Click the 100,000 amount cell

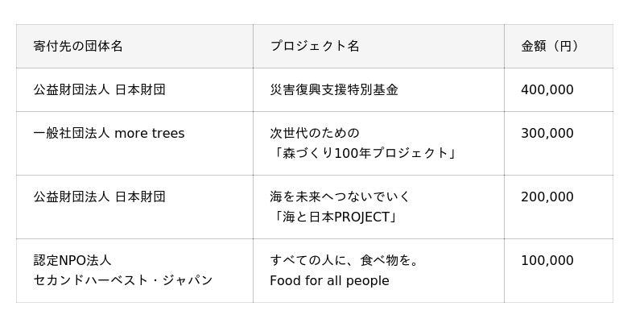pos(547,260)
